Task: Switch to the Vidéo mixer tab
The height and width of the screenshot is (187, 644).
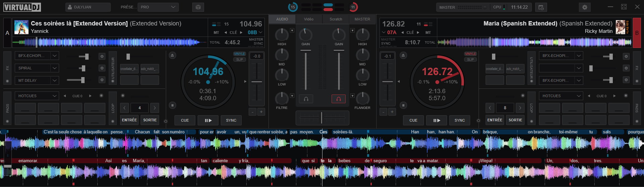Action: pos(308,19)
